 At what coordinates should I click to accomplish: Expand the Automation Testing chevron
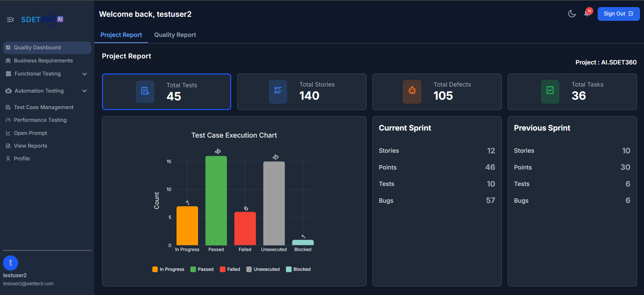[x=85, y=91]
